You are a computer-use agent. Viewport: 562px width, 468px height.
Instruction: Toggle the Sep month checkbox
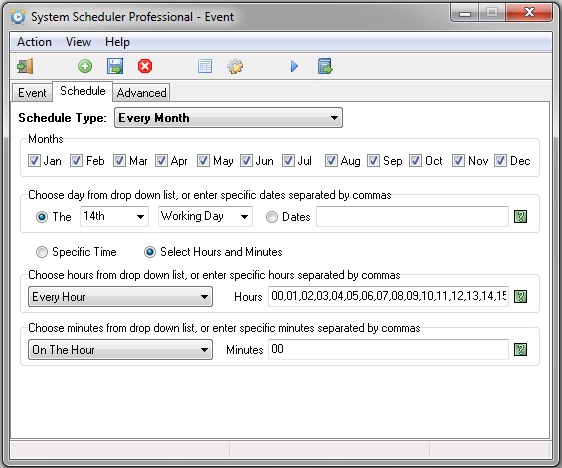tap(373, 161)
